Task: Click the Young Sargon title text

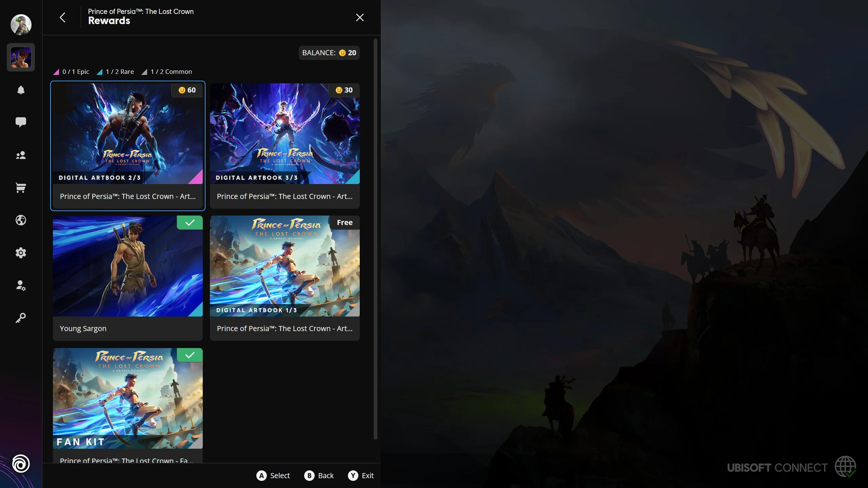Action: pos(83,328)
